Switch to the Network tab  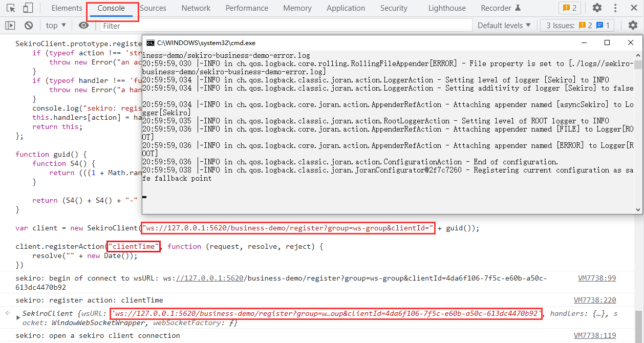click(196, 8)
